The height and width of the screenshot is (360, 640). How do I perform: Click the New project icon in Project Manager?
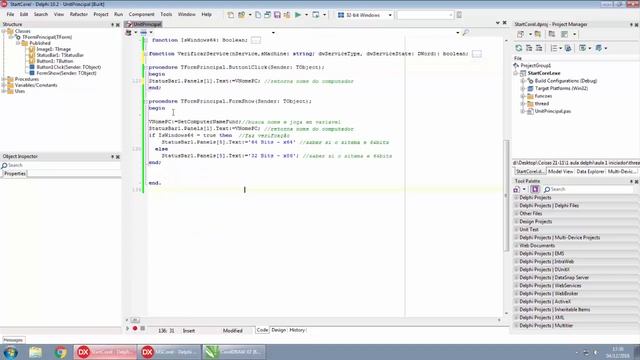520,34
